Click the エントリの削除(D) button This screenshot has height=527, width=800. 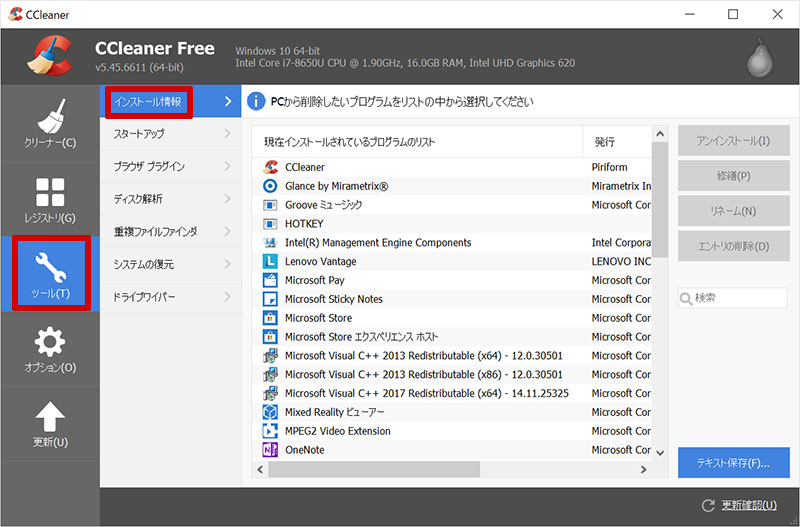[734, 246]
